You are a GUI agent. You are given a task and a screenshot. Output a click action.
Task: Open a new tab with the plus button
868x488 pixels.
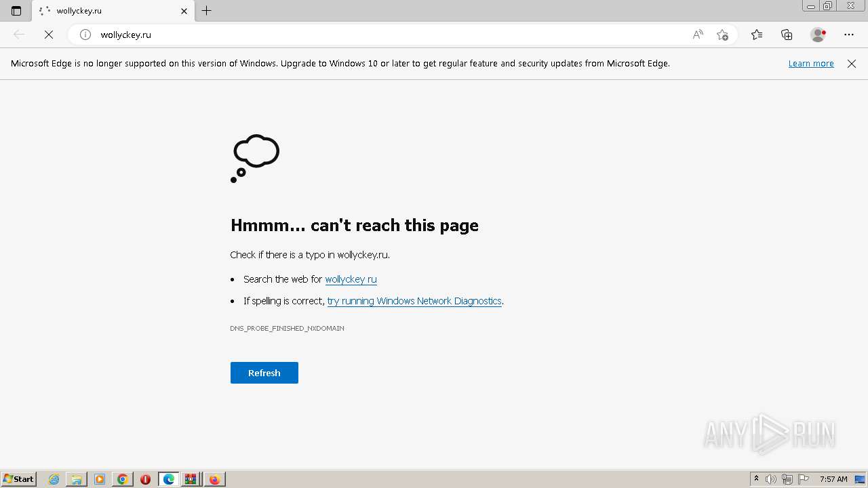tap(207, 11)
